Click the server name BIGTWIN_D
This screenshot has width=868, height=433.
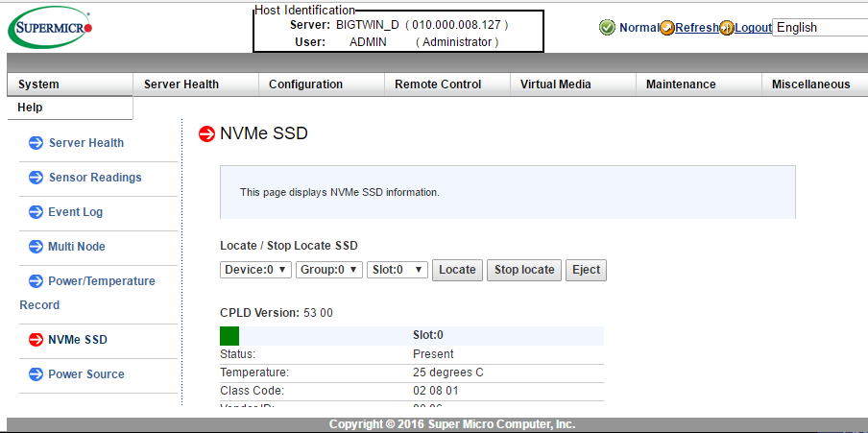click(x=368, y=25)
